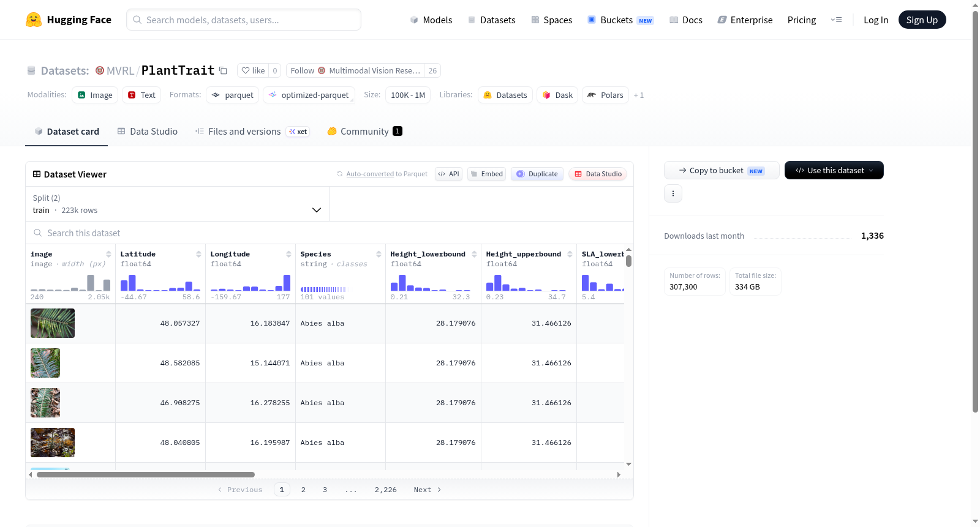Sort the Species column
Image resolution: width=980 pixels, height=527 pixels.
[x=379, y=254]
